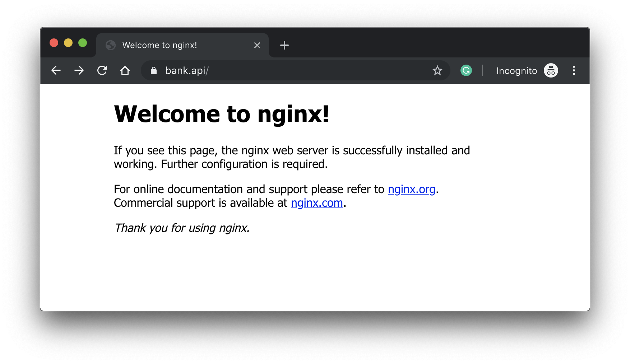Click the page favicon on the tab
The width and height of the screenshot is (630, 364).
point(110,45)
